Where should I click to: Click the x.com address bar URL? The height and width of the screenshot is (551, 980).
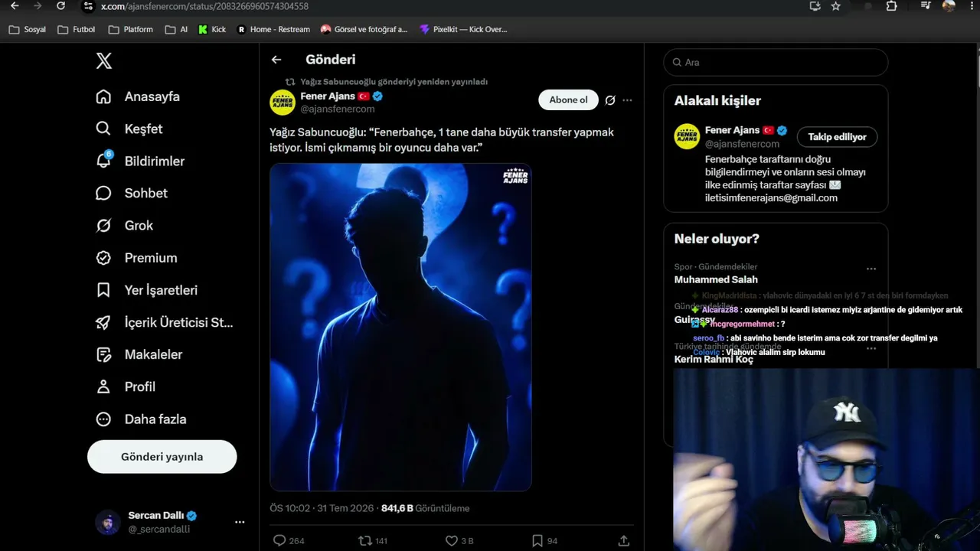[204, 6]
